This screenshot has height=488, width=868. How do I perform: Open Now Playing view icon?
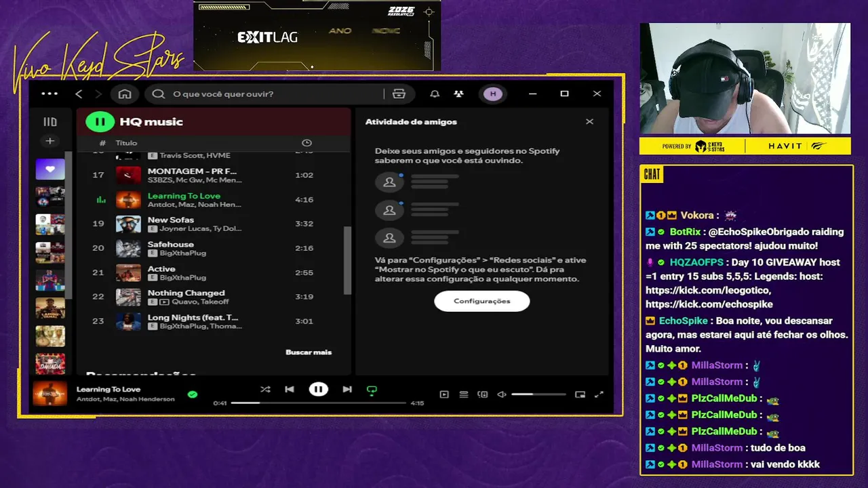(x=444, y=394)
